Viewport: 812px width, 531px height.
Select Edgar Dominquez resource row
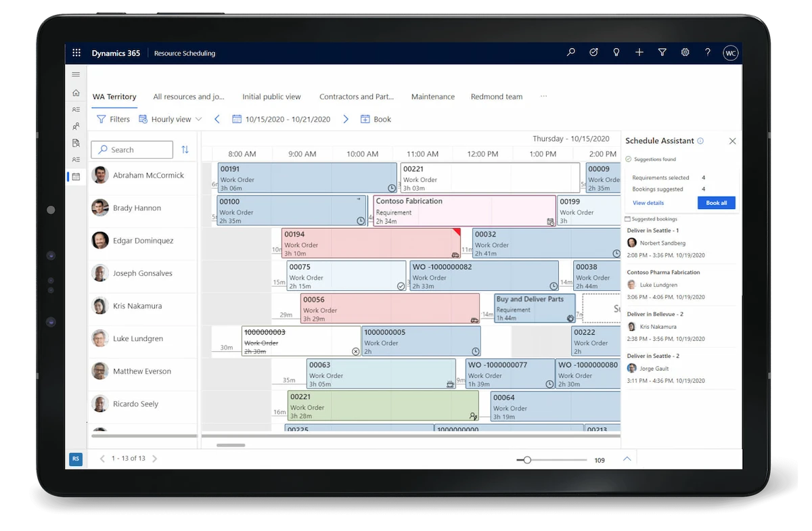[x=143, y=240]
